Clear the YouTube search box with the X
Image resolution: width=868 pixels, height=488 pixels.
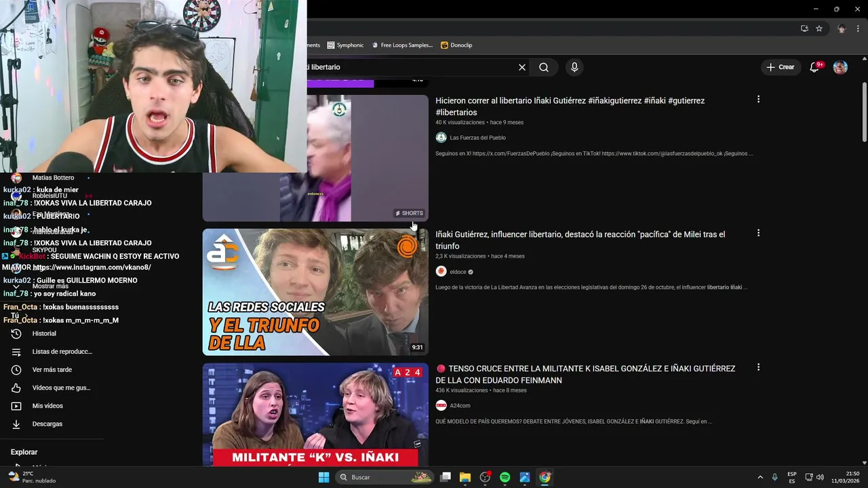tap(522, 67)
